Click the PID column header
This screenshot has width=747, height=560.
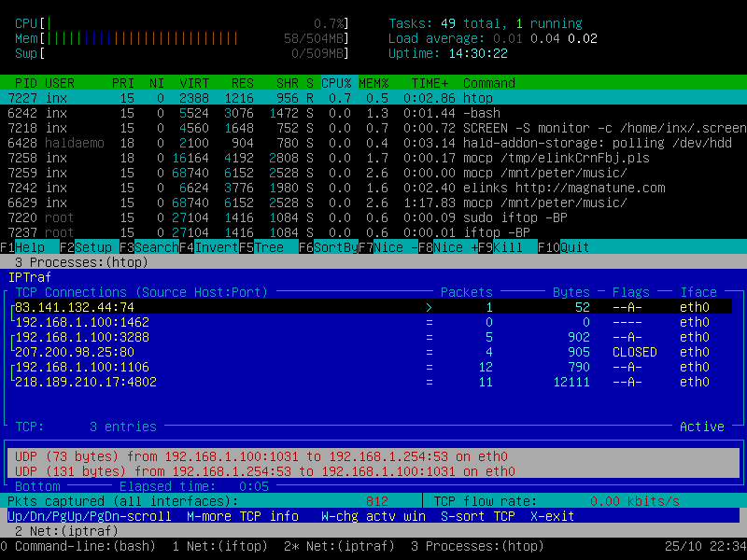pyautogui.click(x=26, y=83)
